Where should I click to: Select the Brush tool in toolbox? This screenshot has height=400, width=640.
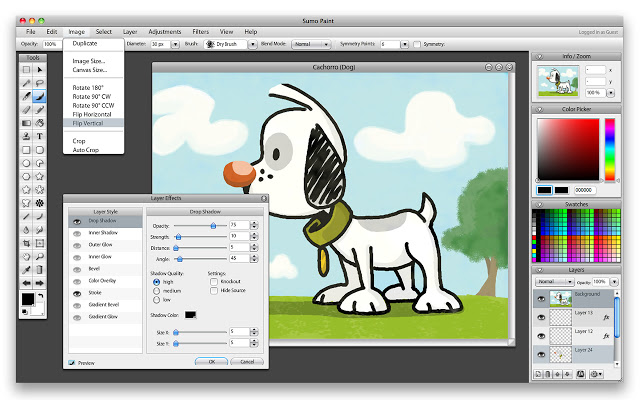(40, 96)
